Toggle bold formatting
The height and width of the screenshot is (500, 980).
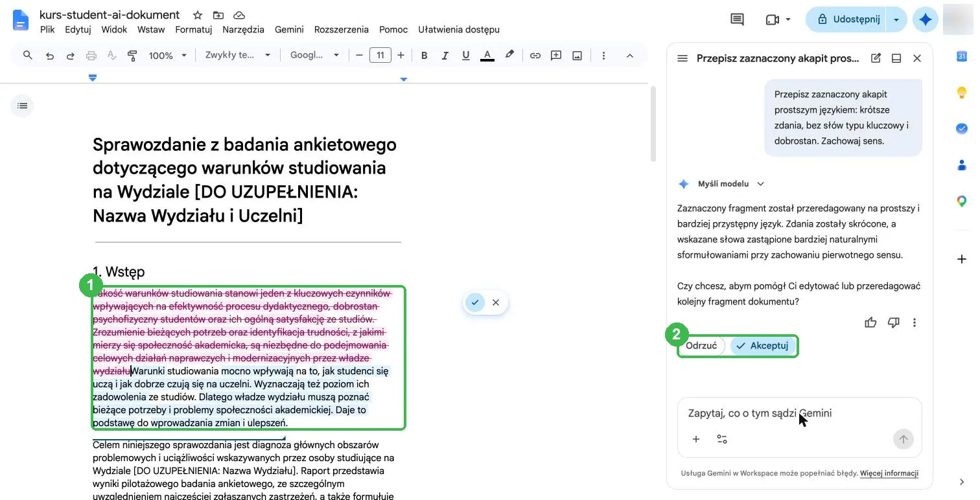click(425, 56)
